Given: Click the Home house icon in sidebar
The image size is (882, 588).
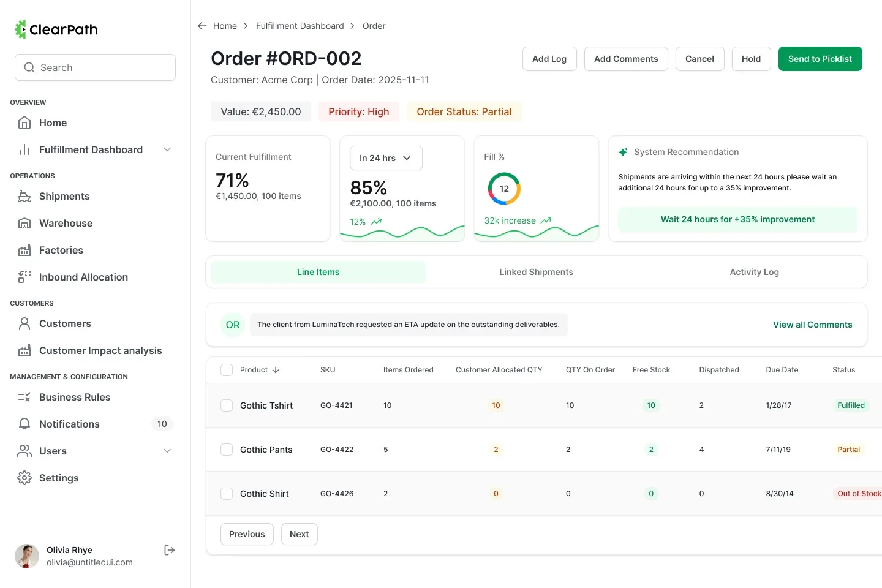Looking at the screenshot, I should [24, 123].
